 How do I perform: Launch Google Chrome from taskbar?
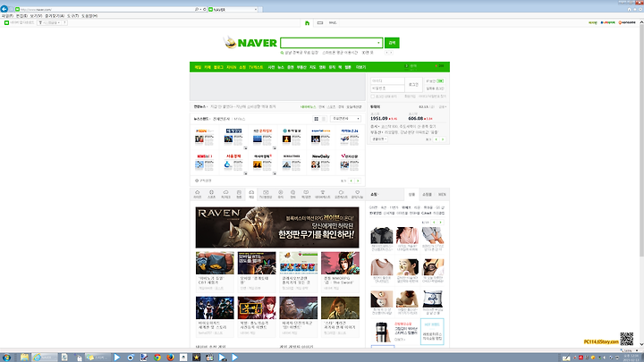click(x=157, y=358)
